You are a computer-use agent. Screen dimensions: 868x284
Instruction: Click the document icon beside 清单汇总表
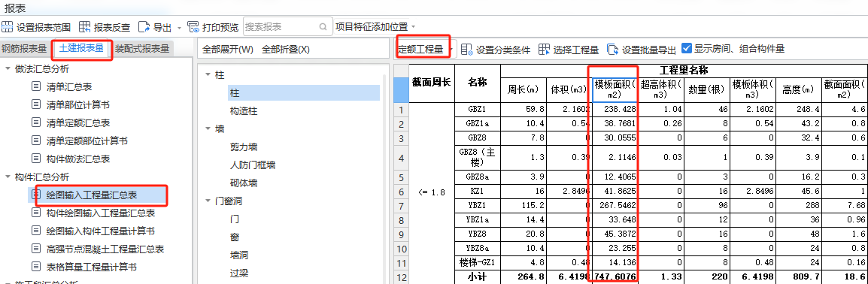pos(36,86)
